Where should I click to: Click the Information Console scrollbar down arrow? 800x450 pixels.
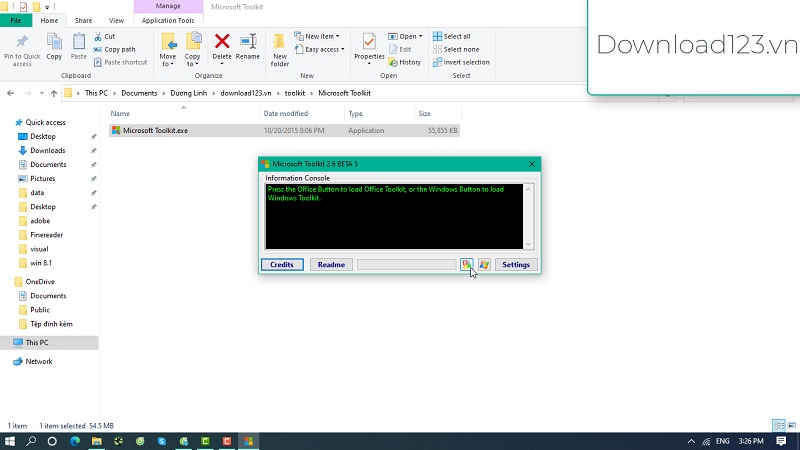tap(529, 244)
